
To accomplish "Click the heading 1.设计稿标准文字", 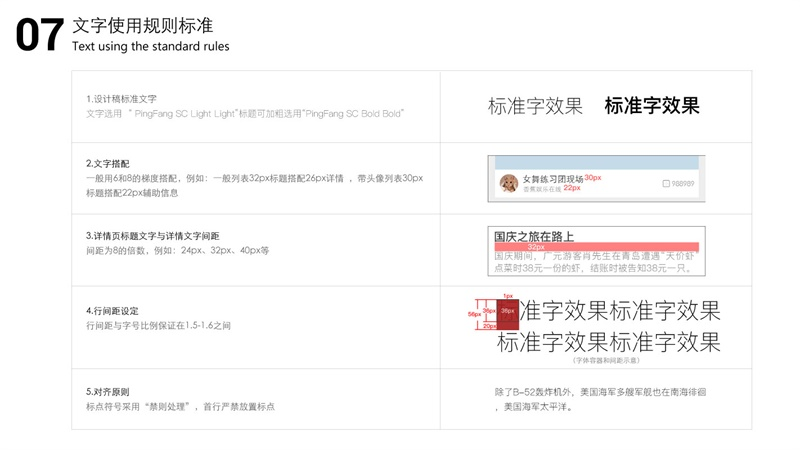I will (121, 99).
